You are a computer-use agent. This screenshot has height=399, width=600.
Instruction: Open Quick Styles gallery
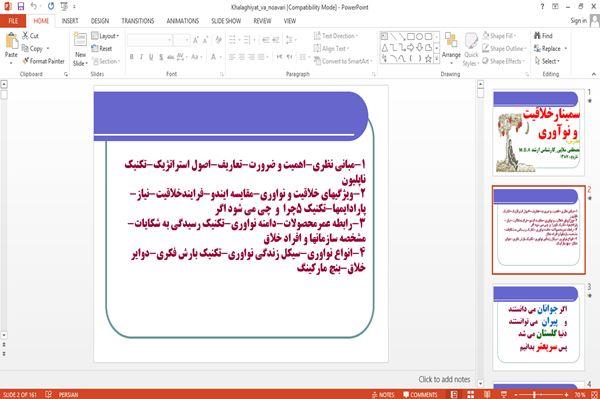tap(471, 50)
